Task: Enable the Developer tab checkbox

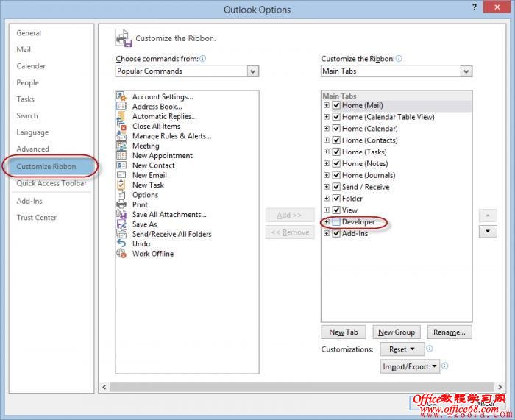Action: [x=336, y=221]
